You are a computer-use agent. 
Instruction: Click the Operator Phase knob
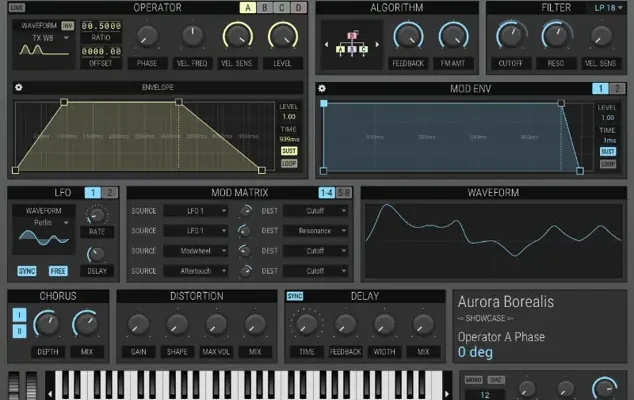click(x=147, y=38)
